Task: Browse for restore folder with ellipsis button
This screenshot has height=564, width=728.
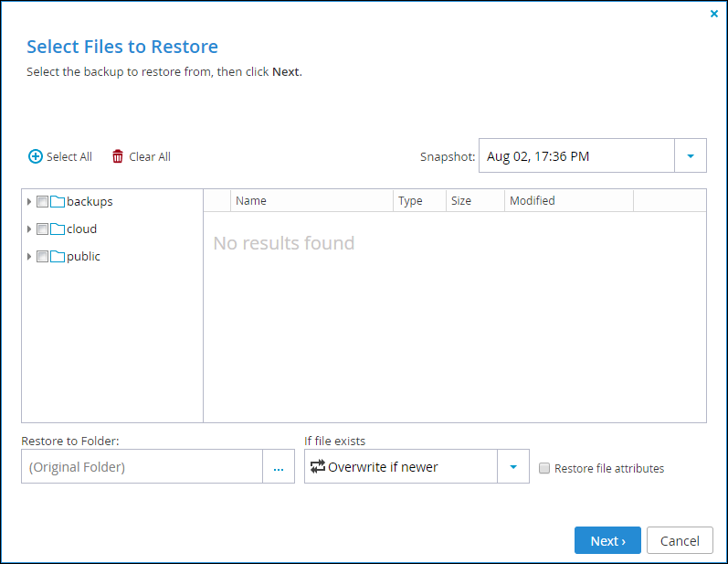Action: pos(279,466)
